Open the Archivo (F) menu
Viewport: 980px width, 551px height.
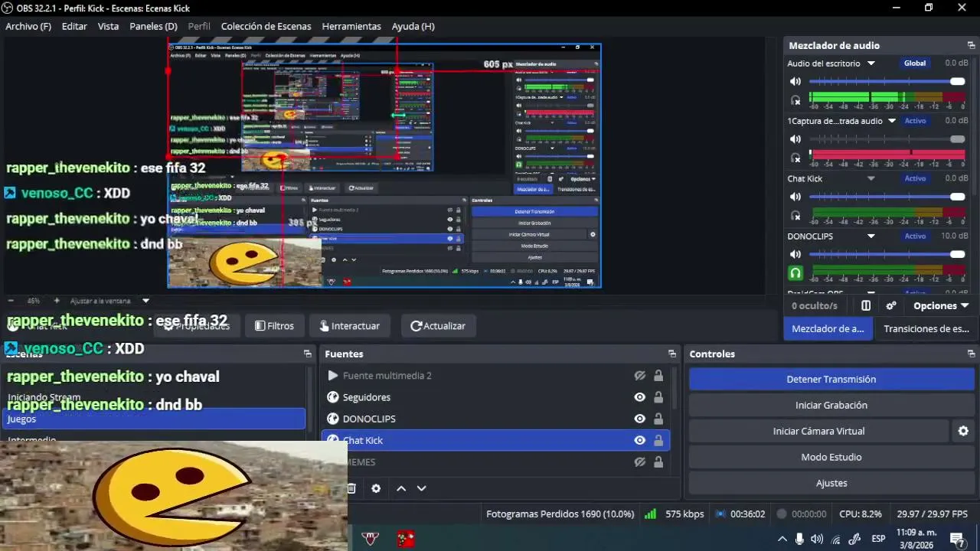point(28,26)
